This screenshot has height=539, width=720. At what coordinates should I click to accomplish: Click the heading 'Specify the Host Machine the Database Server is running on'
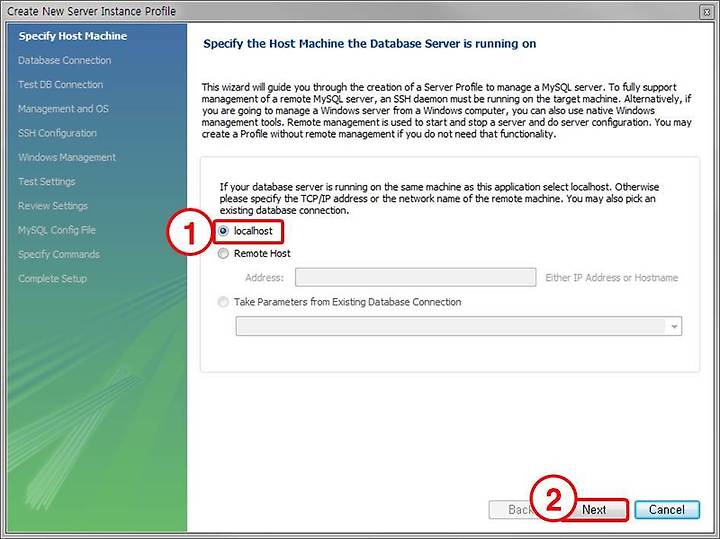coord(369,44)
